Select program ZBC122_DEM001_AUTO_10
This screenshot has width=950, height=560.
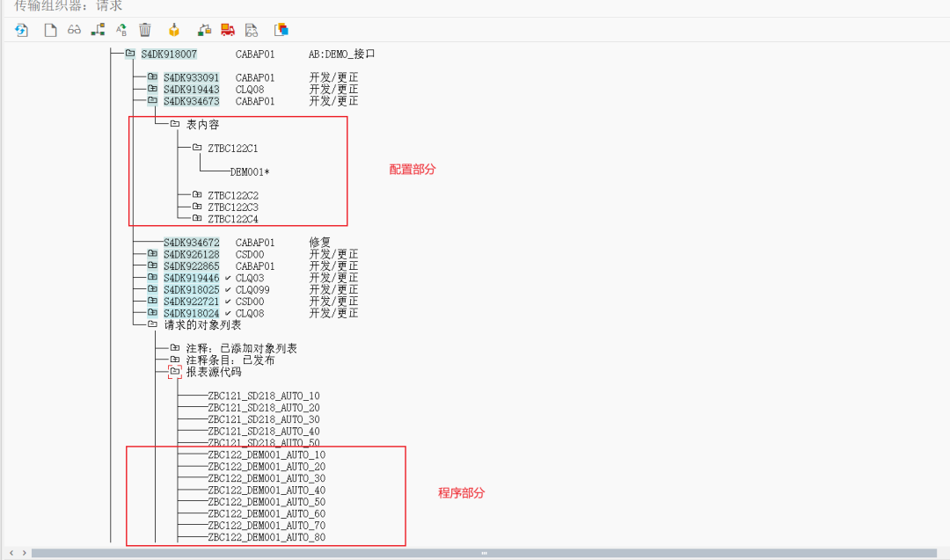point(267,455)
